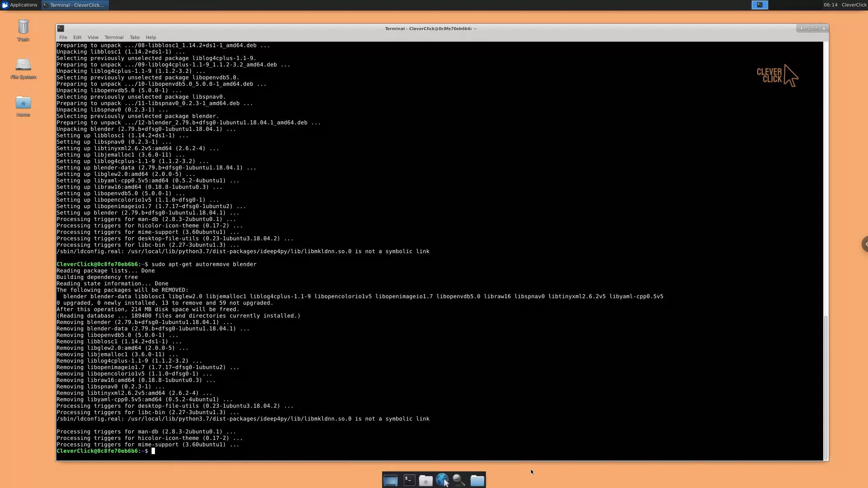Screen dimensions: 868x488
Task: Open application finder magnifier icon
Action: click(x=459, y=480)
